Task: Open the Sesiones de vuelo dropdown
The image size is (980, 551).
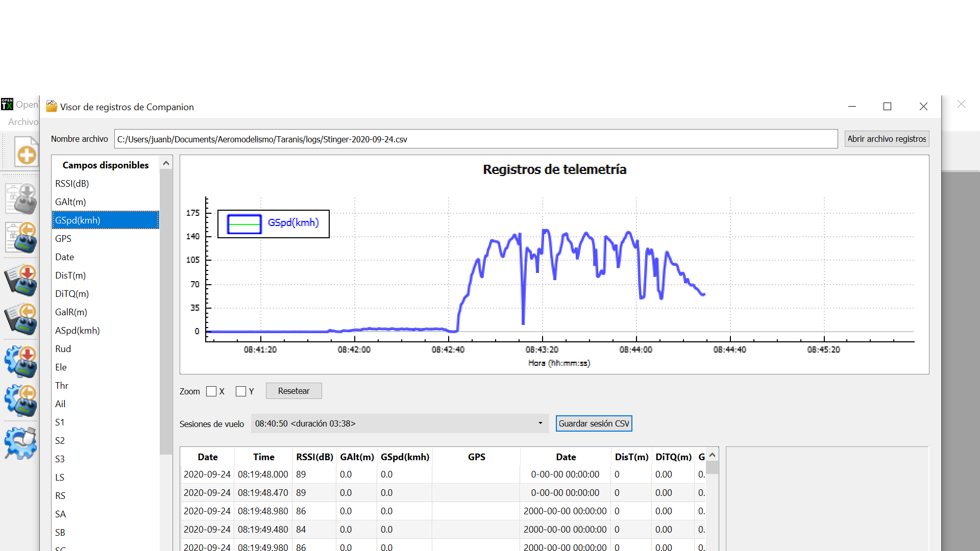Action: pos(399,423)
